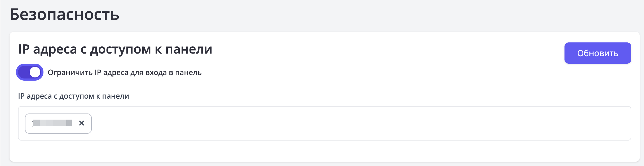The image size is (644, 166).
Task: Click the large 'IP адреса с доступом к панели' card title
Action: (115, 49)
